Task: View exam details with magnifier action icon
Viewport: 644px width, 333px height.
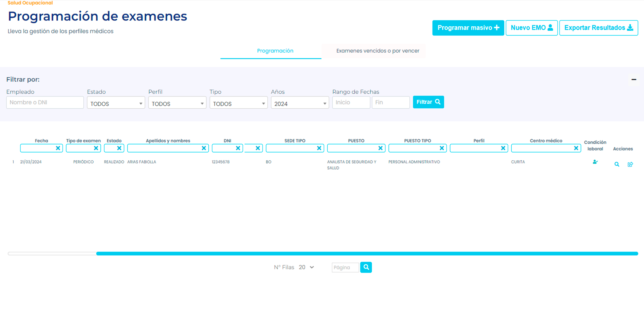Action: pos(617,164)
